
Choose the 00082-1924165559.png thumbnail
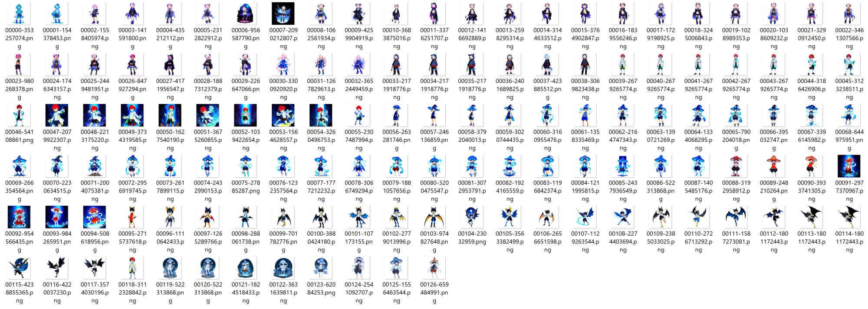(x=510, y=166)
